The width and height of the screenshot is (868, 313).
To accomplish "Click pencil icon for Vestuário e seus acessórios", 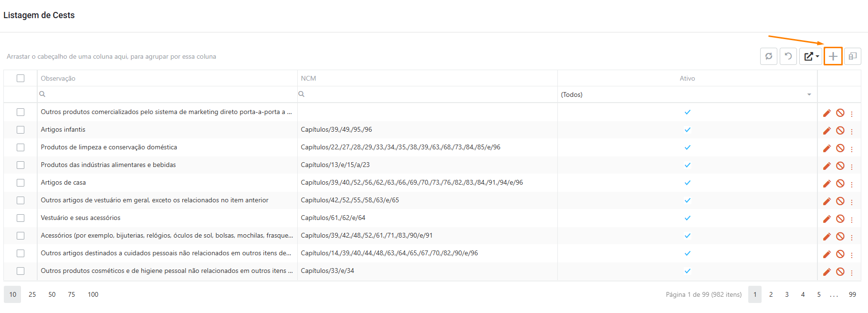I will pos(826,219).
